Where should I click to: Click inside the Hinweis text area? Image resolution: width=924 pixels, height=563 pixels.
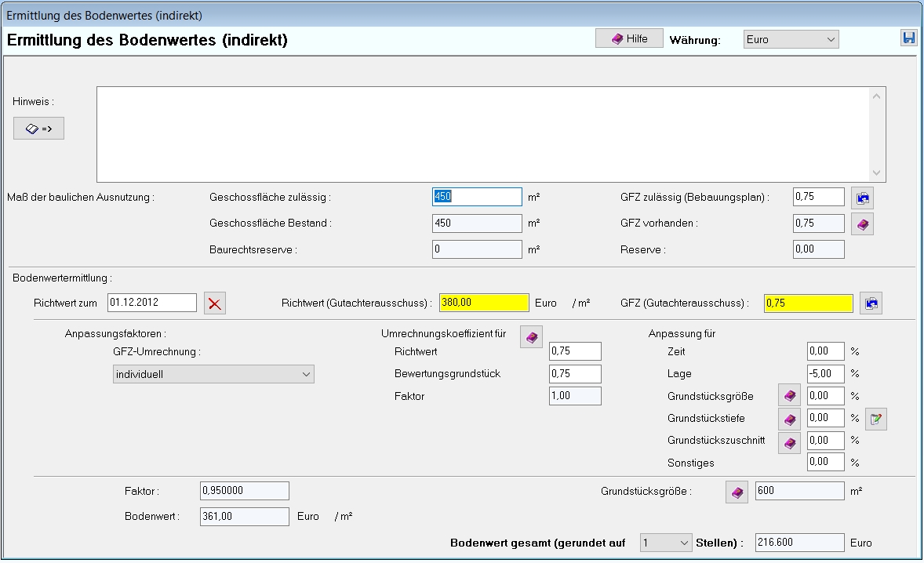(483, 134)
